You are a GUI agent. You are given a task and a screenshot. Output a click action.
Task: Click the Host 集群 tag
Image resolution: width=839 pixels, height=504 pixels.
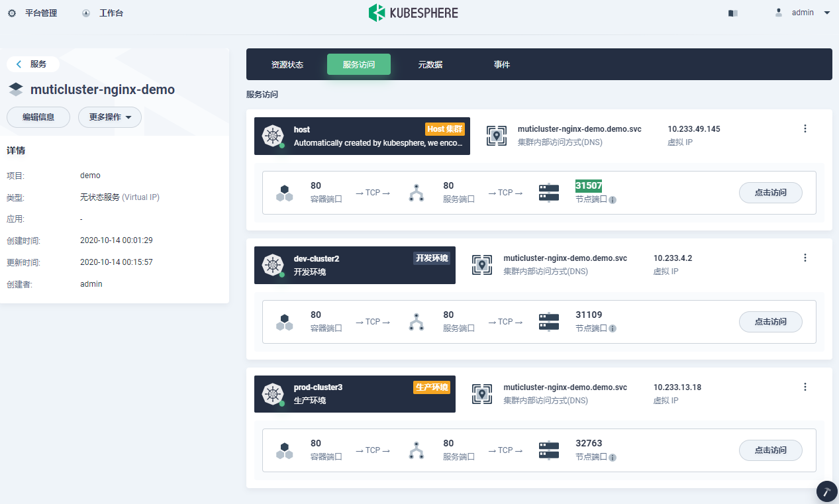(x=445, y=129)
